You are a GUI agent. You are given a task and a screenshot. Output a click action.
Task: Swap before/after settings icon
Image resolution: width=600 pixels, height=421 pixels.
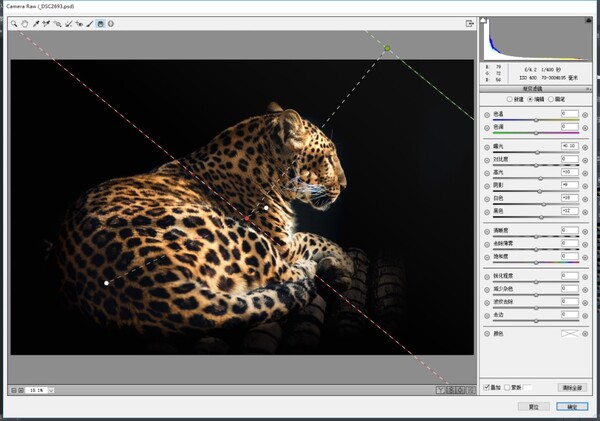click(x=451, y=390)
